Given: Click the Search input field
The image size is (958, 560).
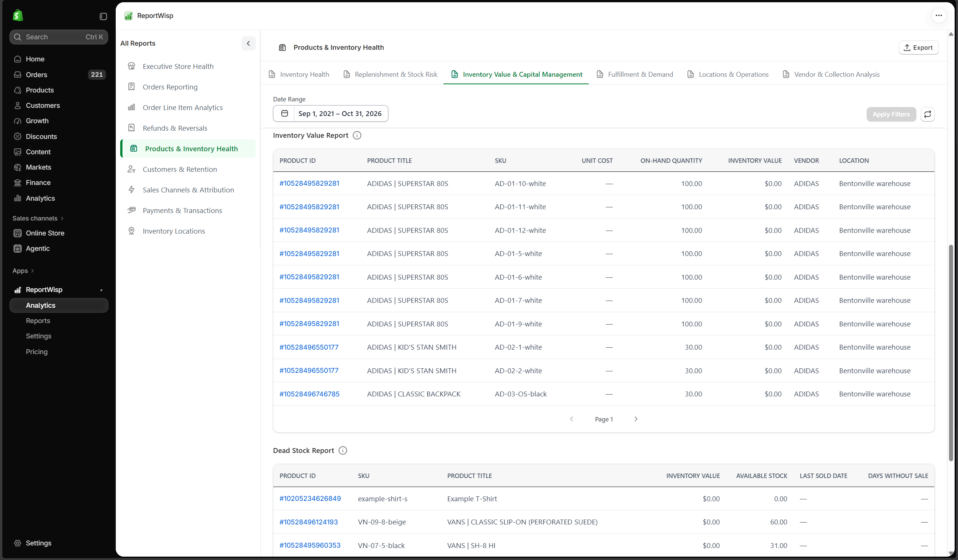Looking at the screenshot, I should click(x=59, y=37).
